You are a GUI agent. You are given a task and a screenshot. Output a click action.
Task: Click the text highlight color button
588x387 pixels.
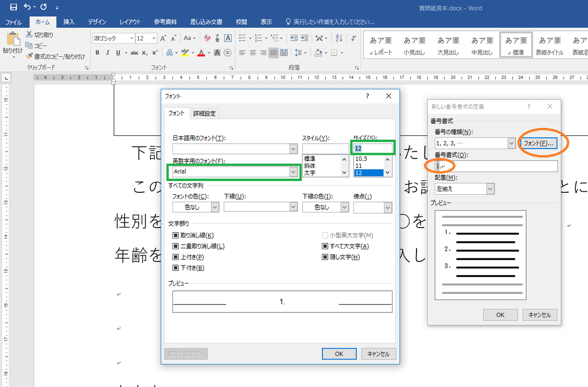click(185, 52)
